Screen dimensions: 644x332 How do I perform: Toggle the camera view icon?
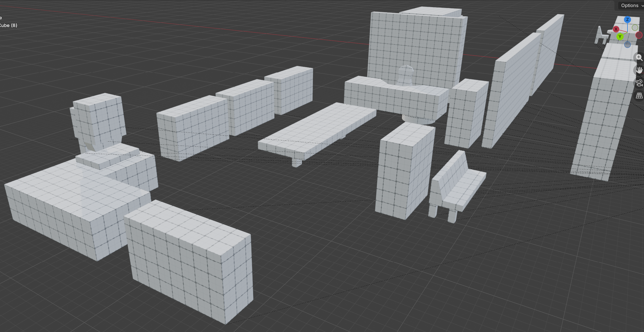[639, 83]
